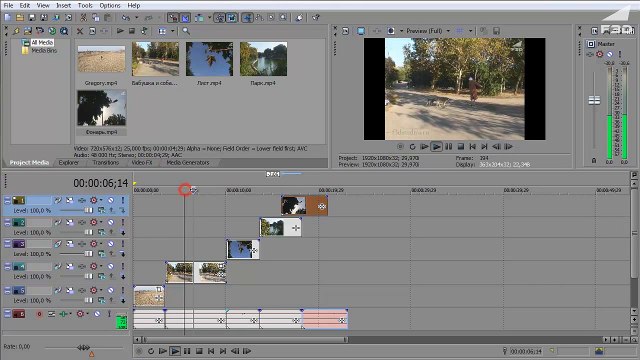
Task: Click the Open project folder icon
Action: click(20, 18)
